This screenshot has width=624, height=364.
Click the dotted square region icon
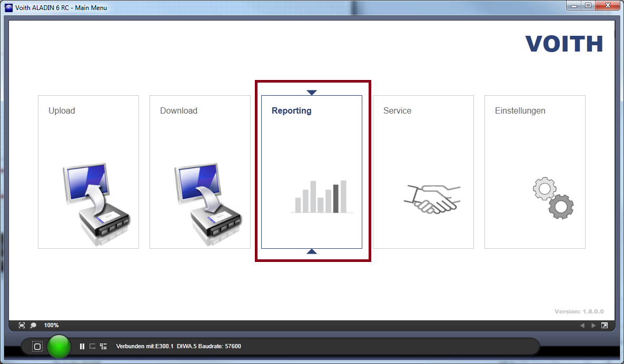pyautogui.click(x=37, y=347)
